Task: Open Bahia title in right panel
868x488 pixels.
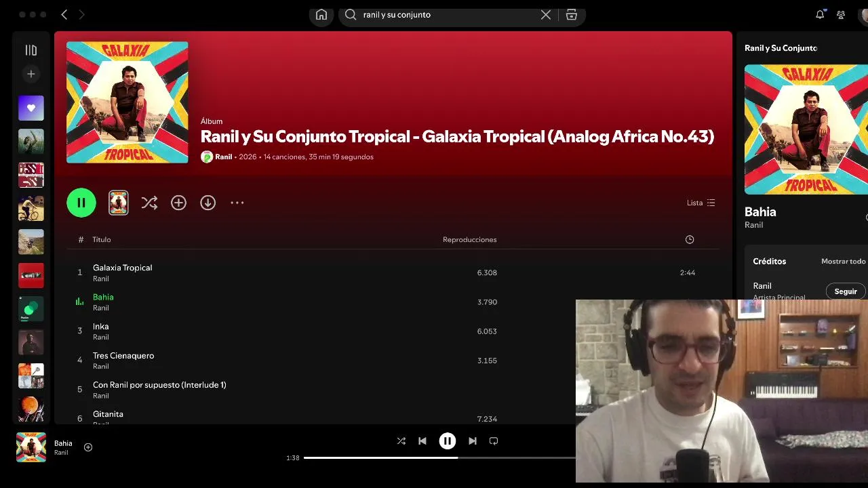Action: click(x=760, y=211)
